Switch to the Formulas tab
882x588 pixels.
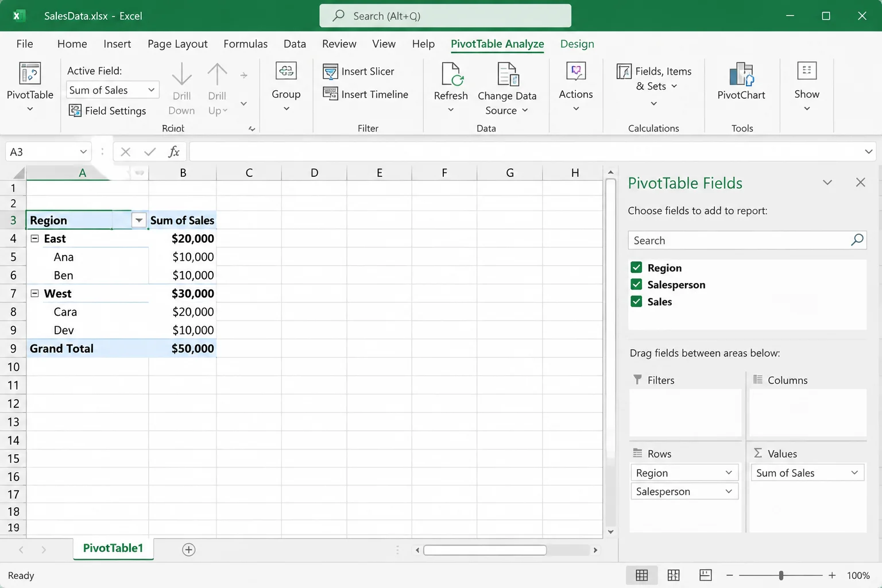245,44
